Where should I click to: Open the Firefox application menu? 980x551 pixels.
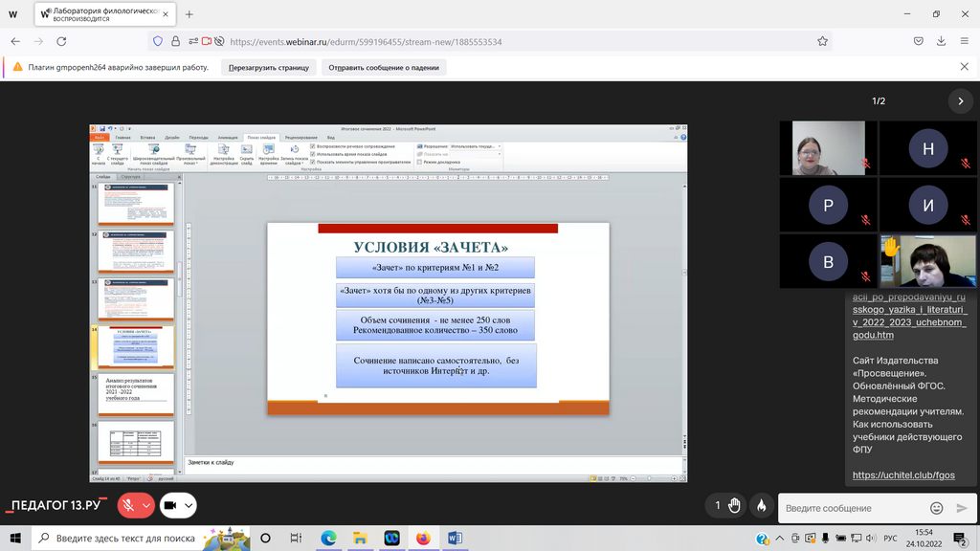965,41
